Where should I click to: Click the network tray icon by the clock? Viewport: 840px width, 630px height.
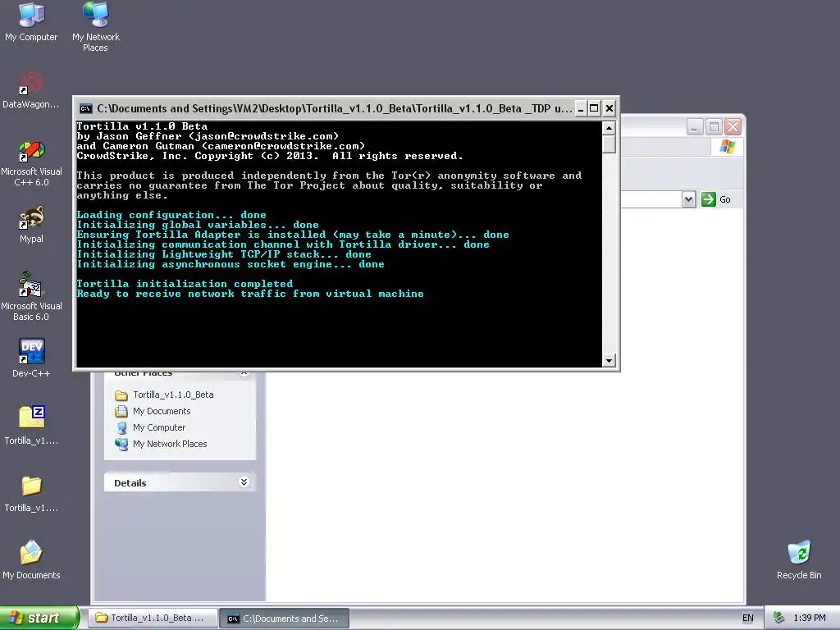pyautogui.click(x=778, y=619)
